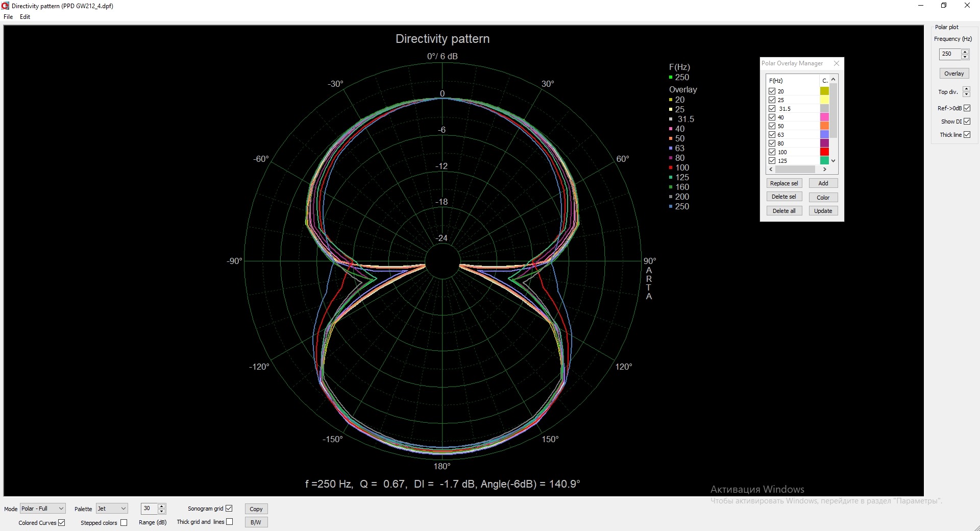980x531 pixels.
Task: Enable Thick grid and lines checkbox
Action: click(229, 522)
